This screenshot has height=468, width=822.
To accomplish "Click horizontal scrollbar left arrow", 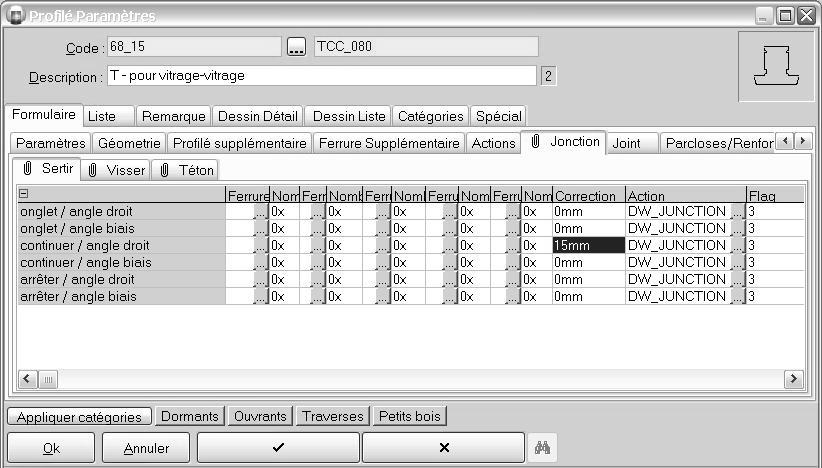I will (x=27, y=379).
